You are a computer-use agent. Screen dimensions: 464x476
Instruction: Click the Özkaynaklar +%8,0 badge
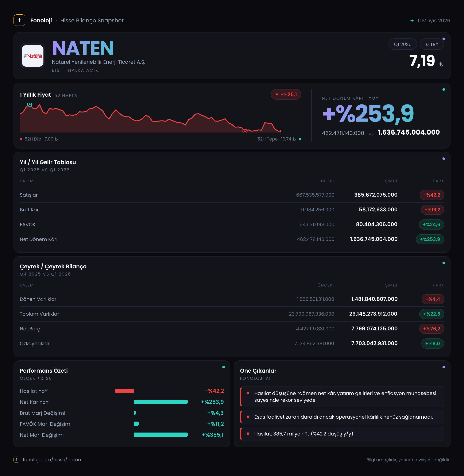[432, 343]
